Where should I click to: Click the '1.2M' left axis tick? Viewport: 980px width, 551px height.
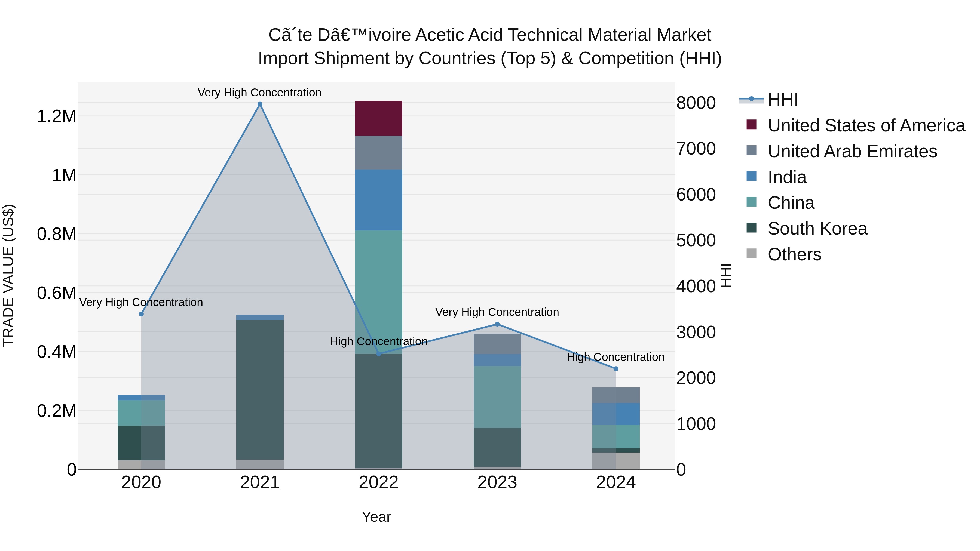click(x=57, y=116)
